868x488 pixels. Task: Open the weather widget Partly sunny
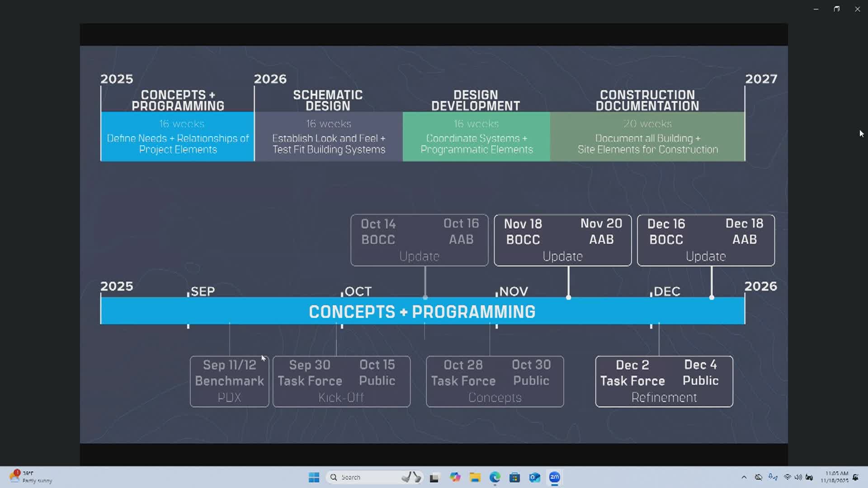(x=31, y=477)
